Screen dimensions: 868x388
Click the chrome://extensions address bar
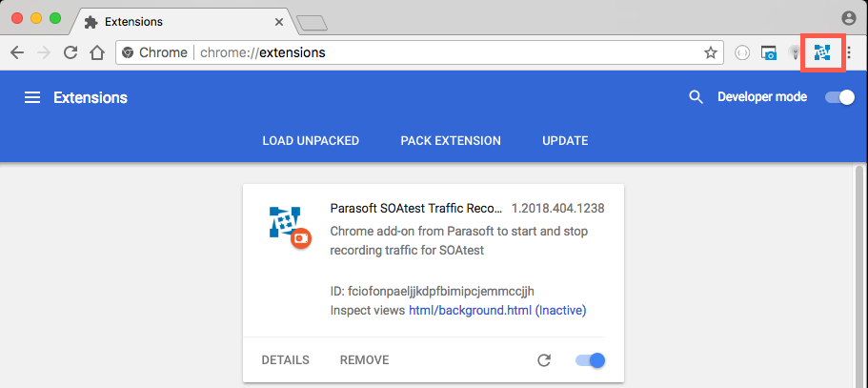(419, 52)
